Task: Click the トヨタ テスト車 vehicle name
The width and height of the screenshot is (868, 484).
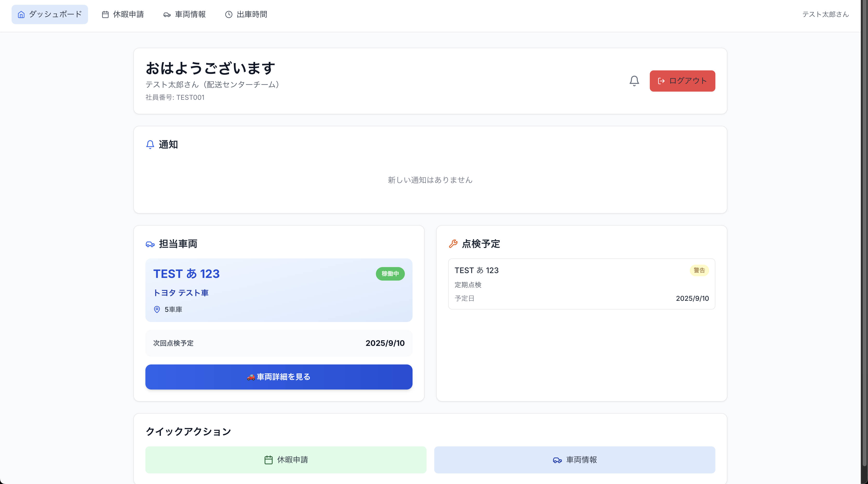Action: 181,293
